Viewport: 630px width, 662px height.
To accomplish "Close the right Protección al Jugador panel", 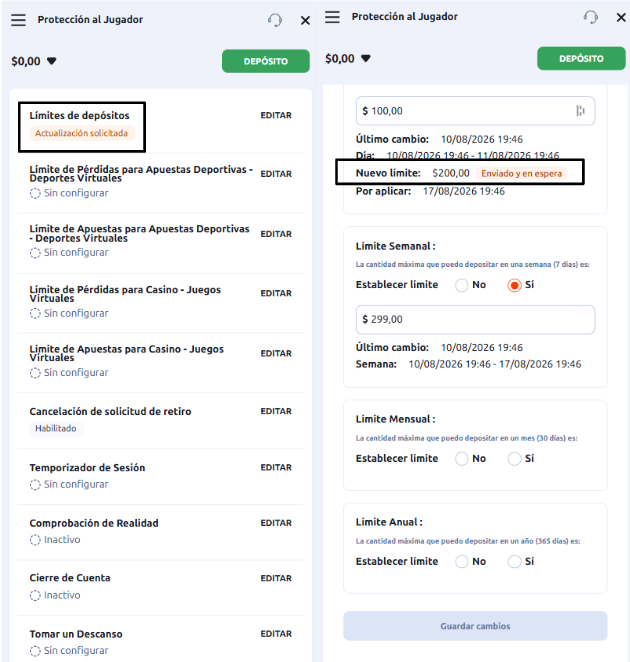I will 621,17.
